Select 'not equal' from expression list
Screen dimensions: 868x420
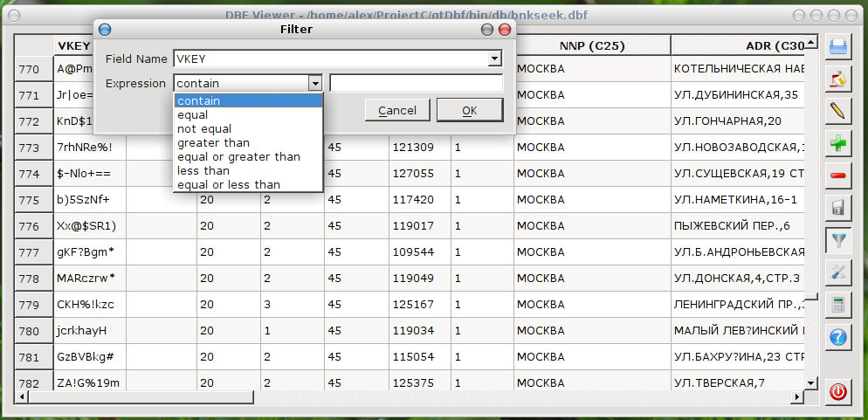(204, 128)
